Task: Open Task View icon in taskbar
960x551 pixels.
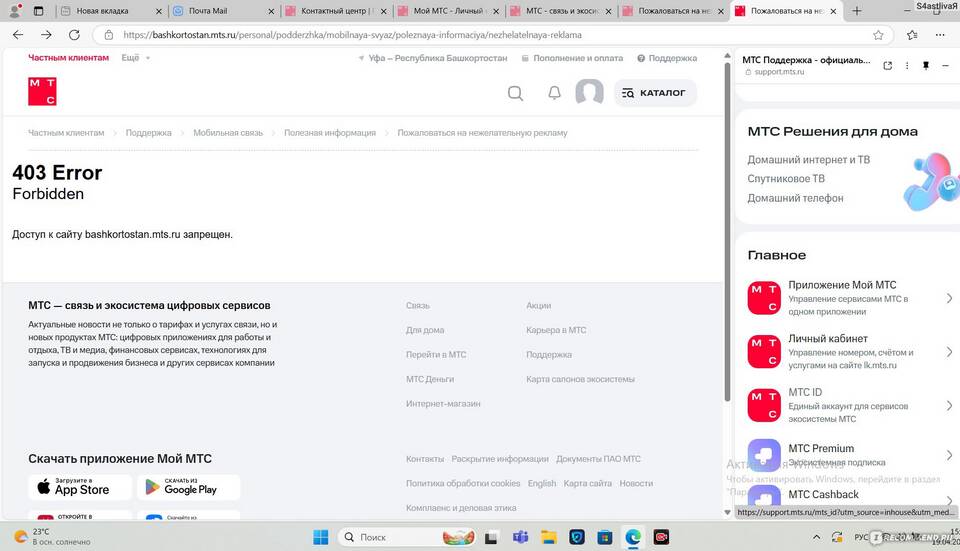Action: point(491,538)
